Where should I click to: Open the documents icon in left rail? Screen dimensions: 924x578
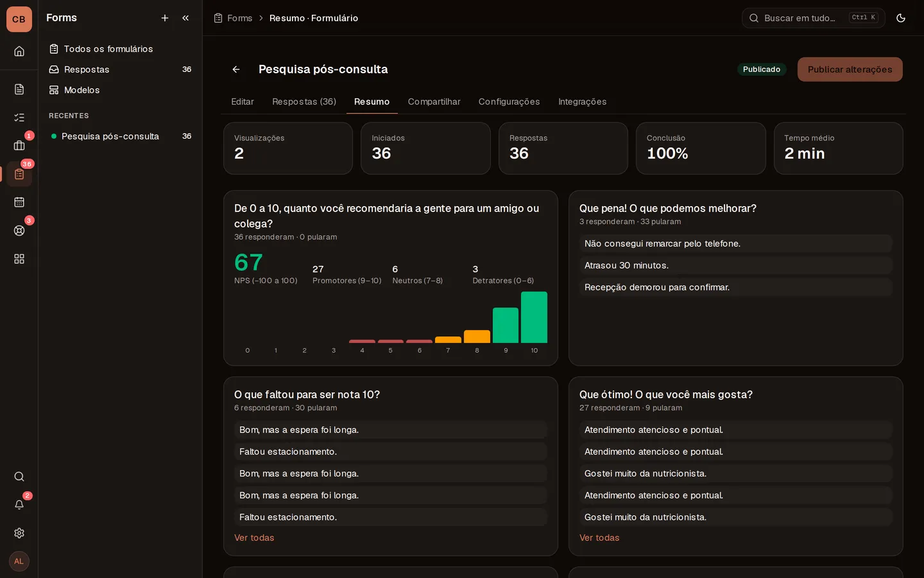coord(19,89)
